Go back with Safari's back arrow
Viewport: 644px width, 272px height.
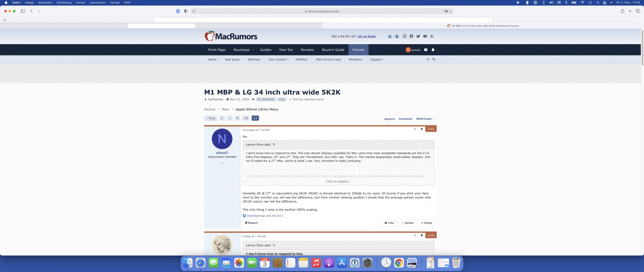click(x=32, y=11)
